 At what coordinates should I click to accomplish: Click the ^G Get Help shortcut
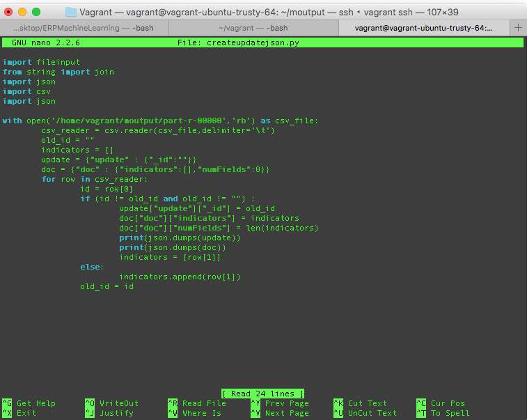(x=29, y=403)
